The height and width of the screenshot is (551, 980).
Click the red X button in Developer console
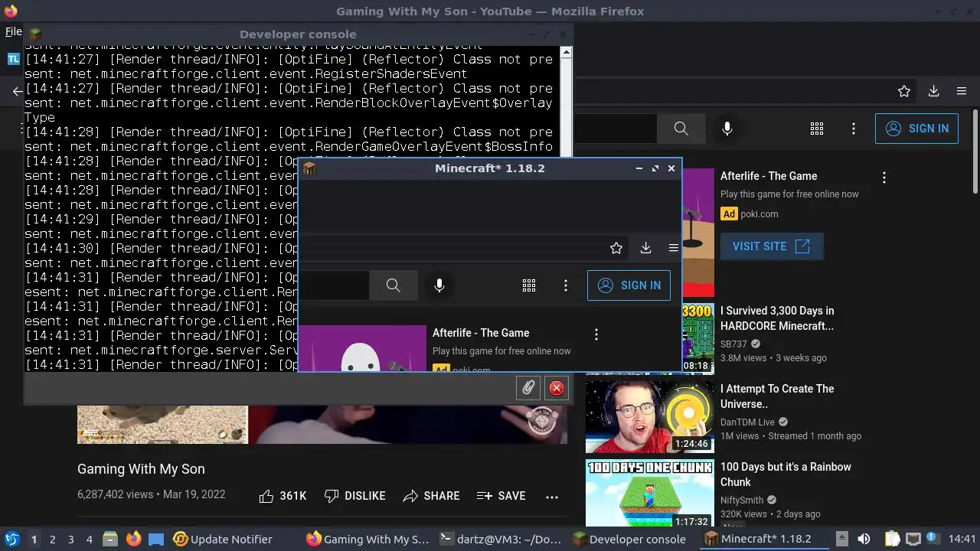(557, 388)
